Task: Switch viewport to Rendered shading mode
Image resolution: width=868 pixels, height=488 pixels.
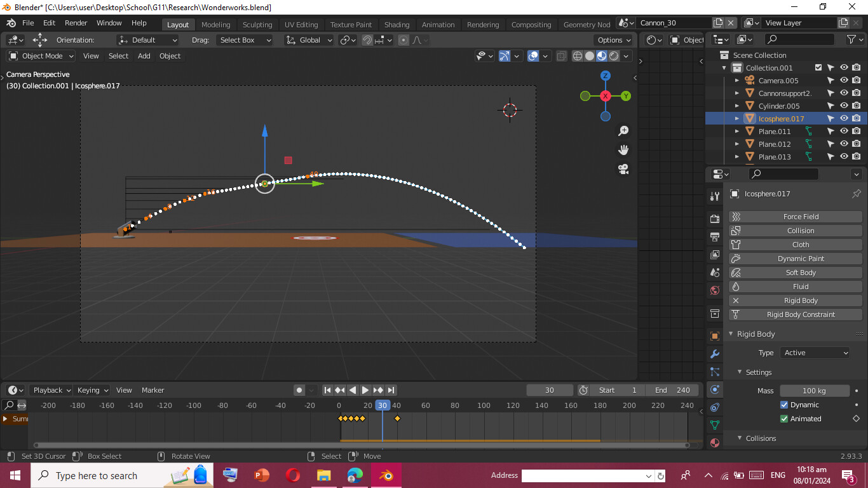Action: [613, 56]
